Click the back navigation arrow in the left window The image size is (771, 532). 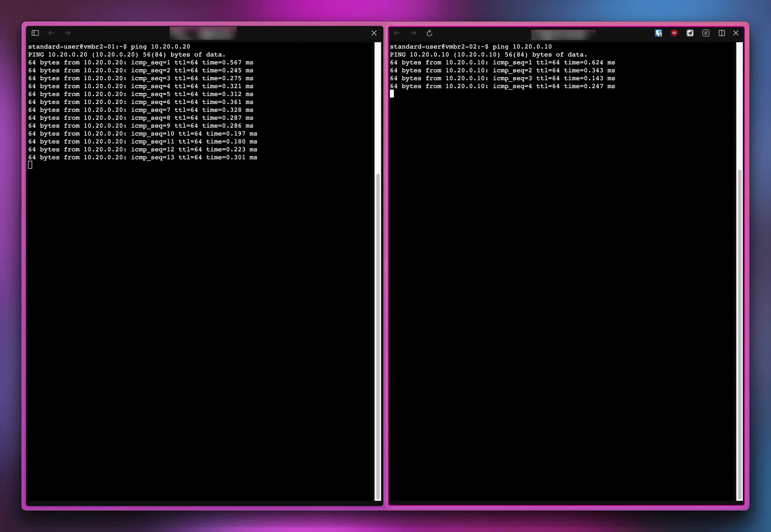click(x=52, y=33)
